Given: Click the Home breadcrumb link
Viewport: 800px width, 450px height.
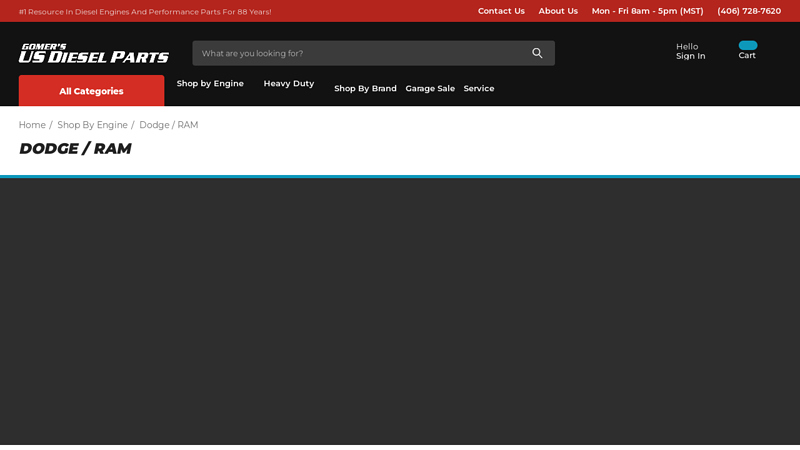Looking at the screenshot, I should click(x=32, y=125).
